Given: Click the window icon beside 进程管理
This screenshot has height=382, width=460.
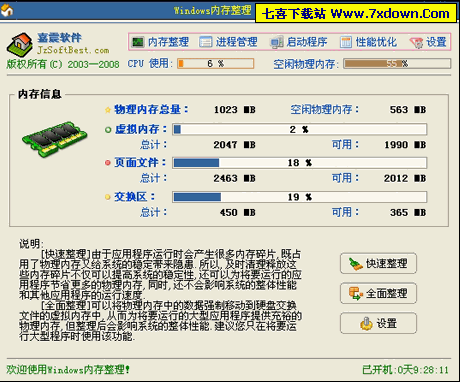Looking at the screenshot, I should 206,42.
